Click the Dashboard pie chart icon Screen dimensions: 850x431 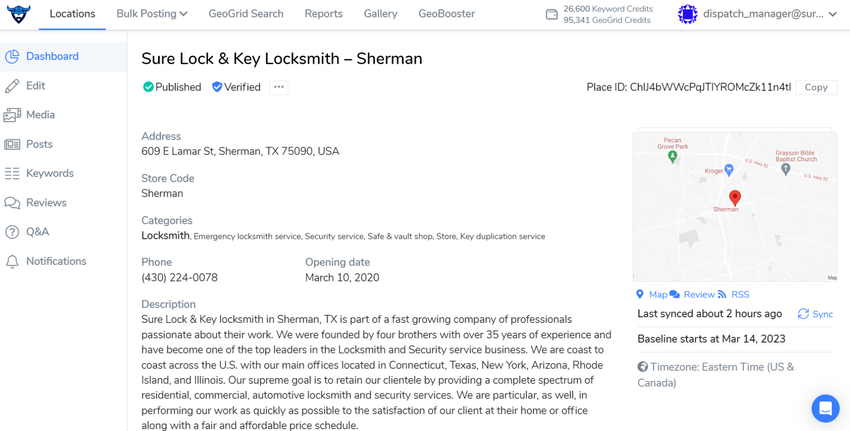(x=12, y=57)
